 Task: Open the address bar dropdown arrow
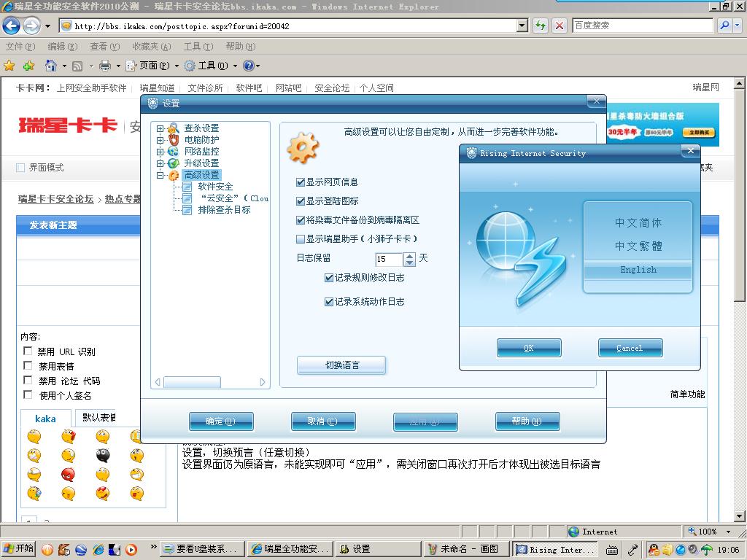click(522, 26)
